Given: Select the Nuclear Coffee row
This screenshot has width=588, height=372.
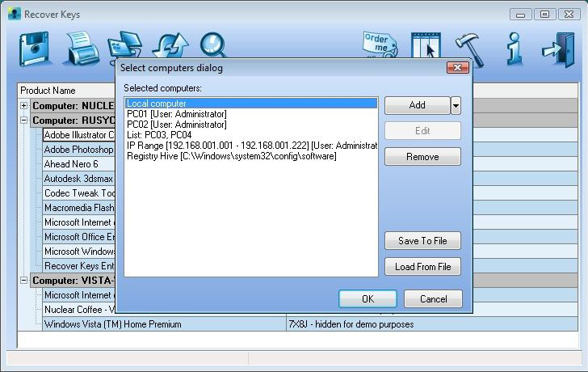Looking at the screenshot, I should pos(79,310).
